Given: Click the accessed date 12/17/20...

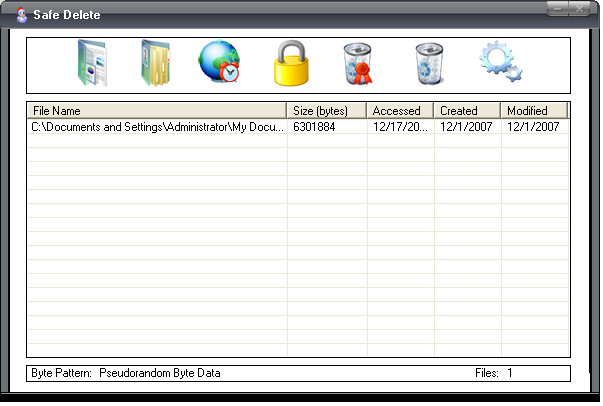Looking at the screenshot, I should 400,127.
